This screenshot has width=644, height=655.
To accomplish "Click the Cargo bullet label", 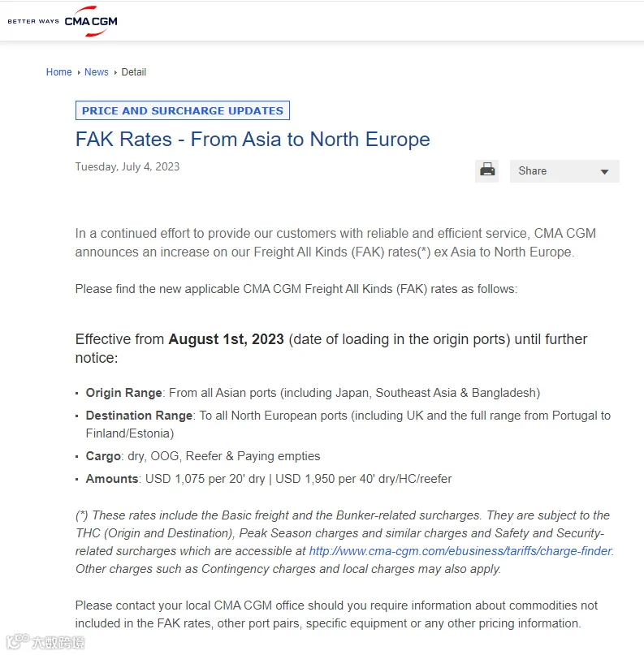I will pos(103,456).
